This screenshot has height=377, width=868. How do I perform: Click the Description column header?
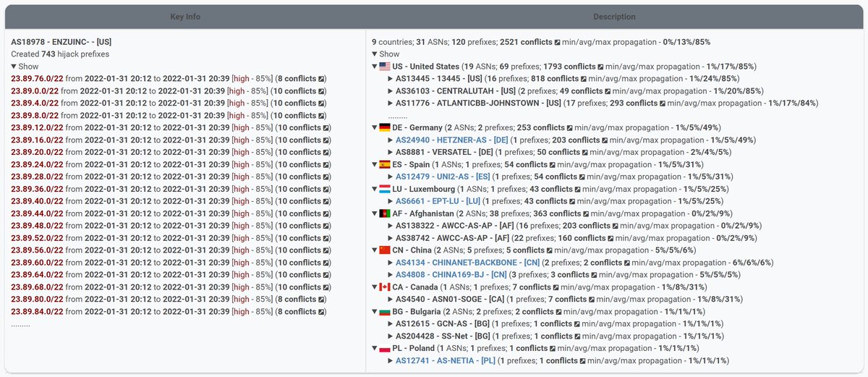[614, 17]
